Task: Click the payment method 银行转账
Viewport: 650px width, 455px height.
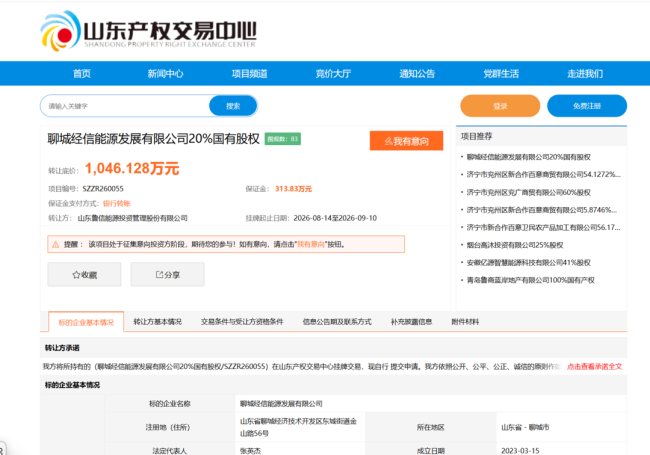Action: tap(116, 203)
